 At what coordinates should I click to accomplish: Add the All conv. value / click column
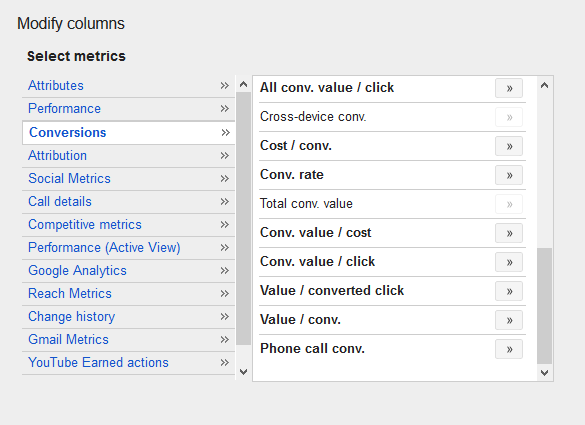coord(509,88)
